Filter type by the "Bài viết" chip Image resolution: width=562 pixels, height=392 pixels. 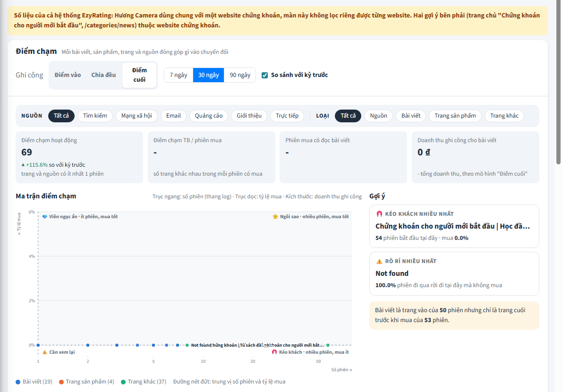pyautogui.click(x=411, y=116)
